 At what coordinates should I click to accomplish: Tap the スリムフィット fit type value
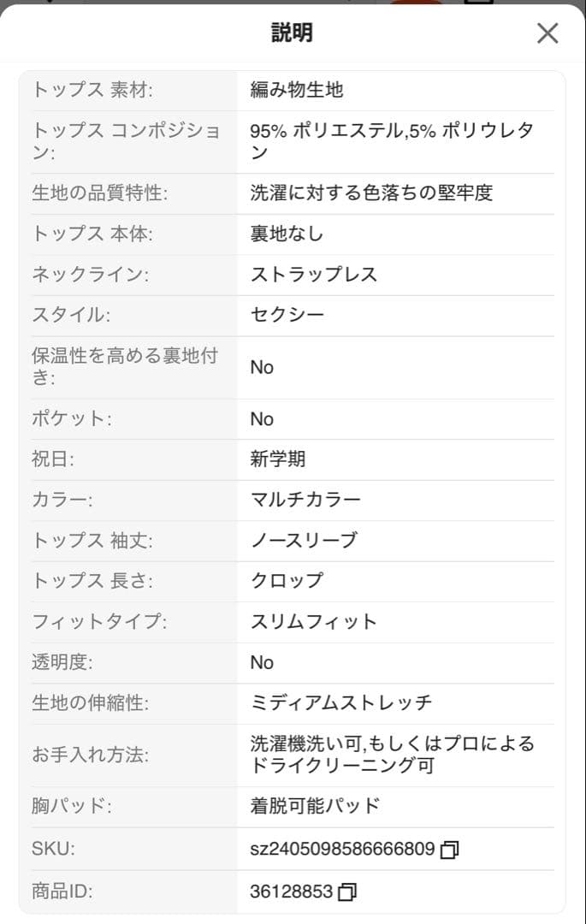pyautogui.click(x=313, y=622)
